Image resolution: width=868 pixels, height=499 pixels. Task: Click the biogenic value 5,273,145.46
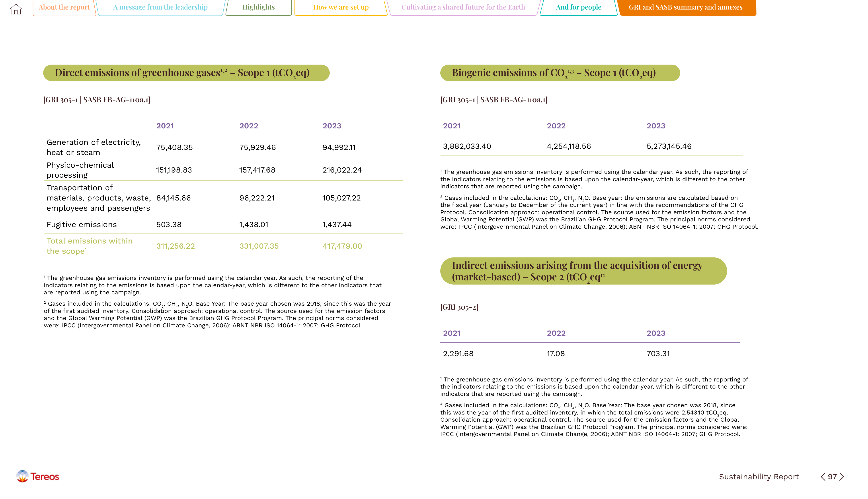669,146
